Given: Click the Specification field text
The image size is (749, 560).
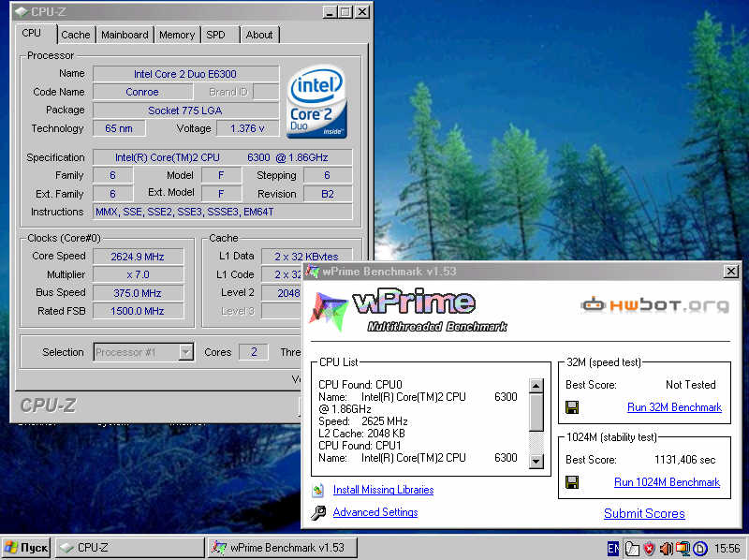Looking at the screenshot, I should coord(223,157).
